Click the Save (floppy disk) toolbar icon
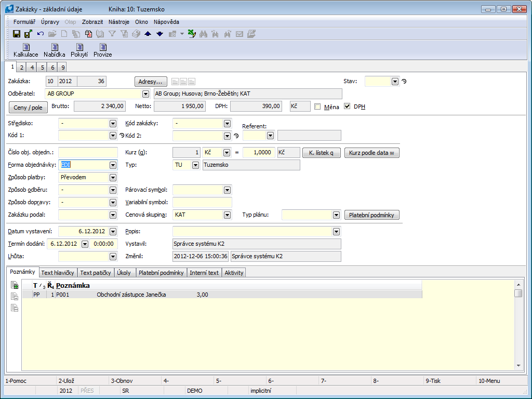 point(17,34)
